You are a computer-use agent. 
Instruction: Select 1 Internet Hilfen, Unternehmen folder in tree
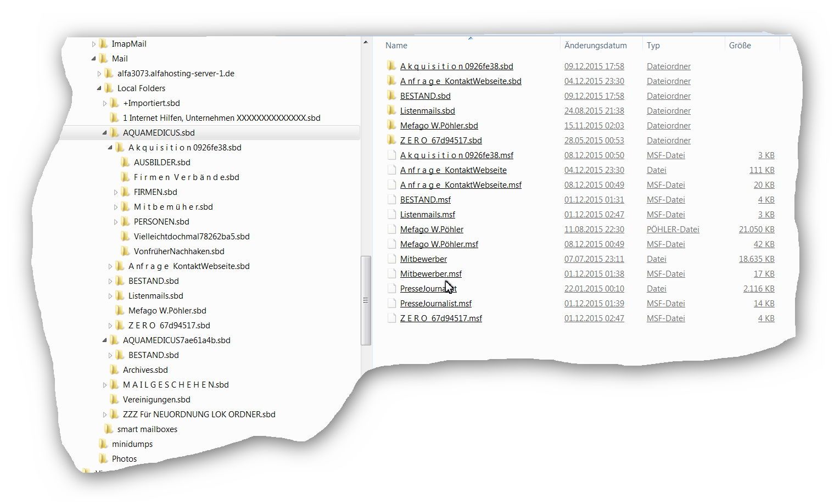pos(222,117)
